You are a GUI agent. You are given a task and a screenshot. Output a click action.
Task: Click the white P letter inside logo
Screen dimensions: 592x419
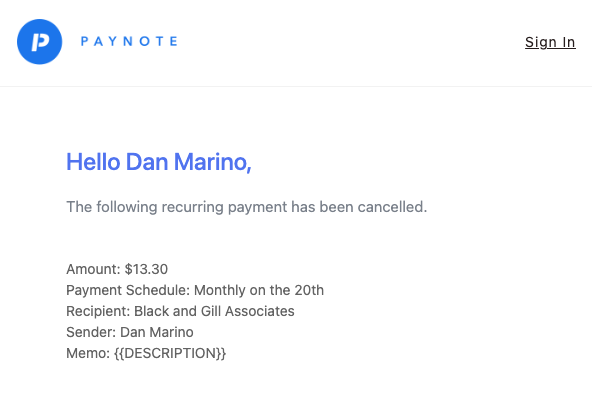[40, 42]
